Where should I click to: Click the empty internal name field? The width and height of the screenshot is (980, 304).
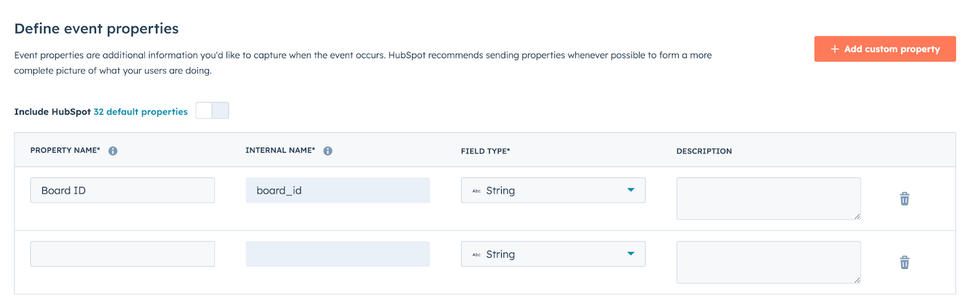pyautogui.click(x=337, y=254)
